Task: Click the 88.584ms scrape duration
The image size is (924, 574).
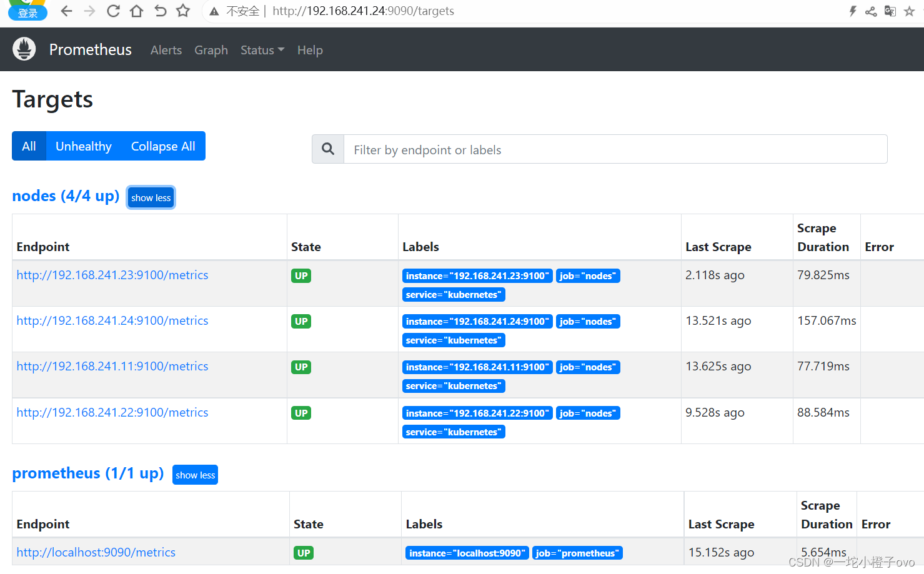Action: point(823,412)
